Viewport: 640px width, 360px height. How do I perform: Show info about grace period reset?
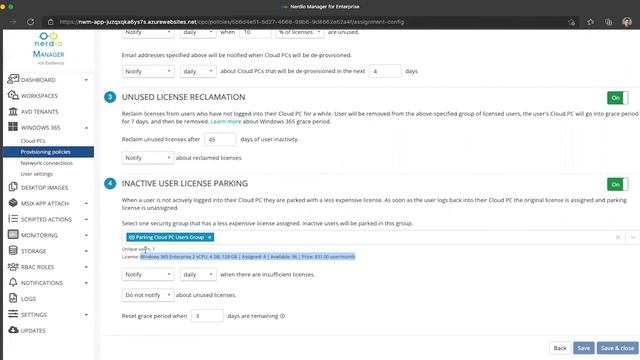282,316
